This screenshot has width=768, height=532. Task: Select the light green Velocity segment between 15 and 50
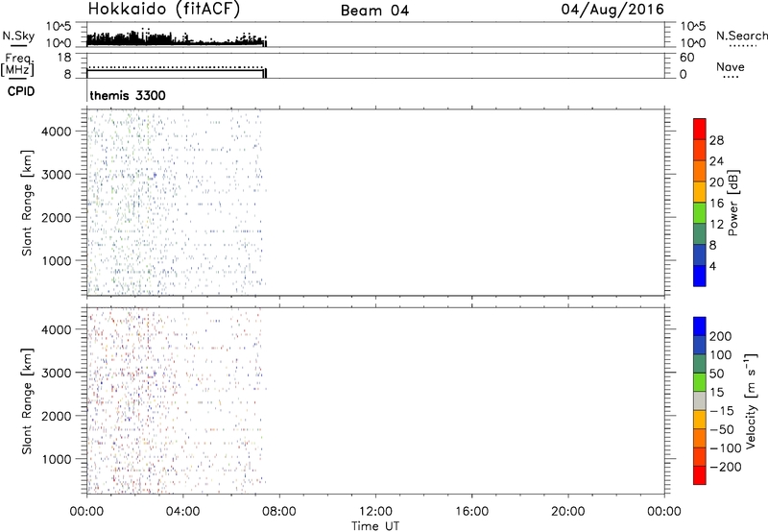[700, 382]
